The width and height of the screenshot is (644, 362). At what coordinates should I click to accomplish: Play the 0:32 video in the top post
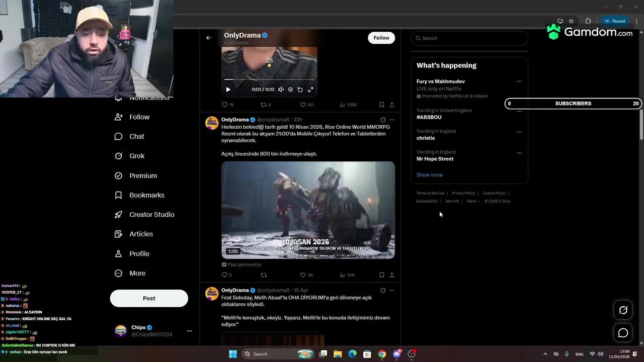[228, 89]
